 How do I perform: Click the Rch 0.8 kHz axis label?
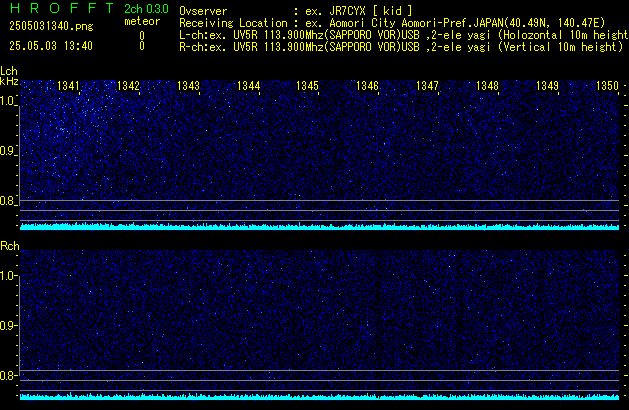click(8, 375)
